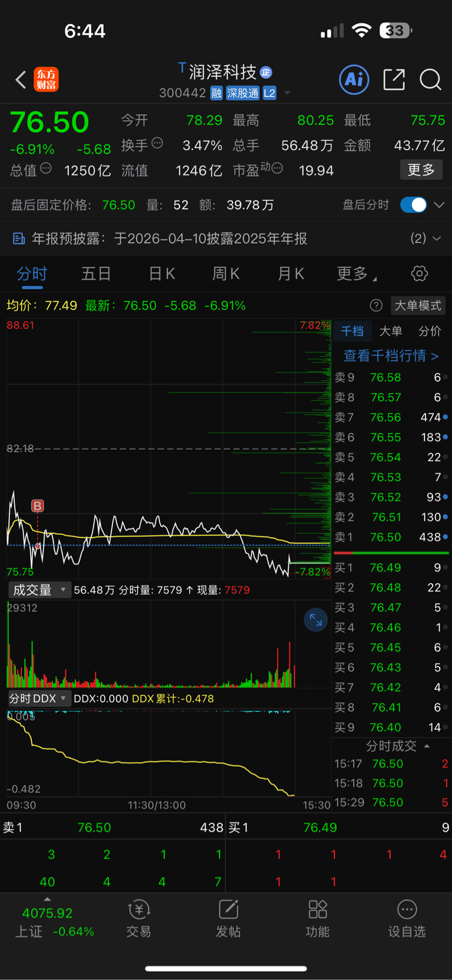Tap 买9 row at 76.40

tap(391, 727)
